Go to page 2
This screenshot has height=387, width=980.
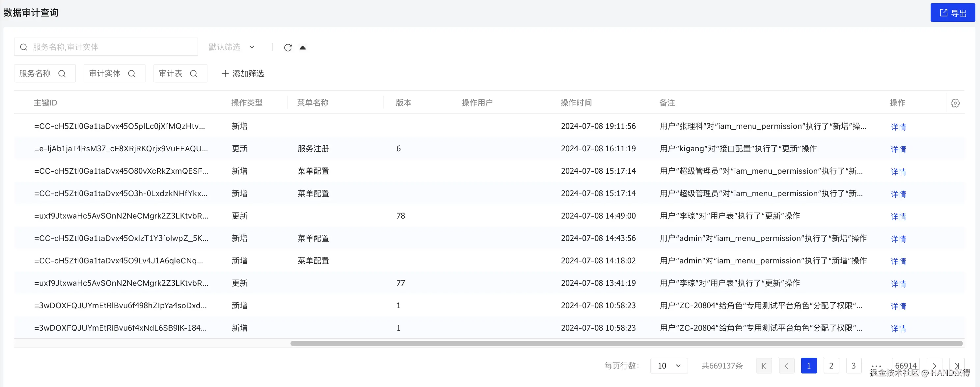[831, 366]
